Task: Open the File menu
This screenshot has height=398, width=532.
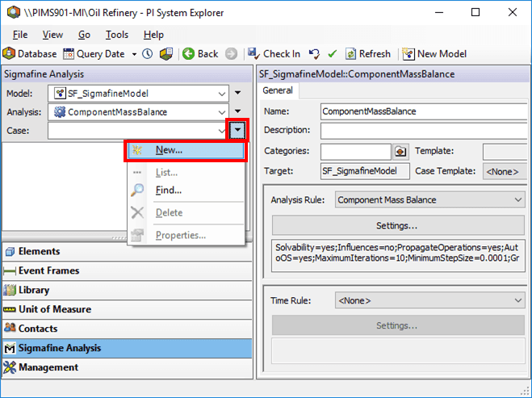Action: coord(20,35)
